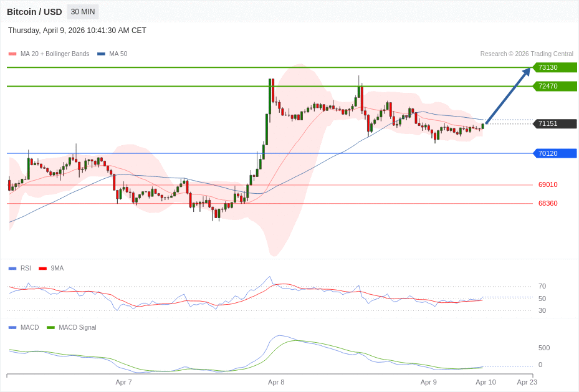Click the red 69010 support level label
The height and width of the screenshot is (392, 579).
click(x=548, y=184)
